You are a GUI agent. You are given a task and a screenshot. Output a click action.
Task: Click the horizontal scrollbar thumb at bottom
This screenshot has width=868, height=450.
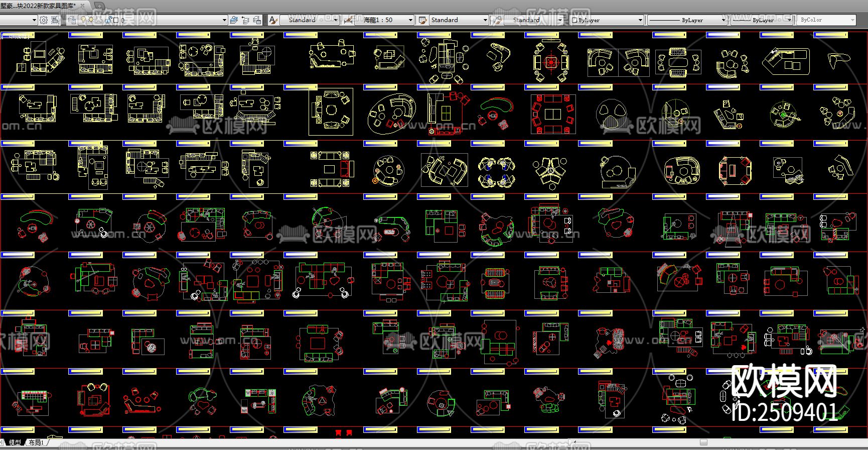(704, 442)
